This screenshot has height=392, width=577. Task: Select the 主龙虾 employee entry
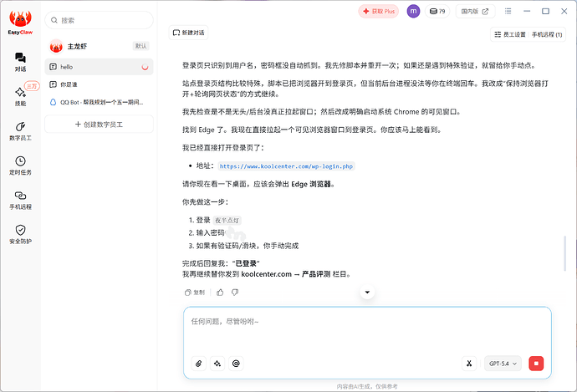99,46
